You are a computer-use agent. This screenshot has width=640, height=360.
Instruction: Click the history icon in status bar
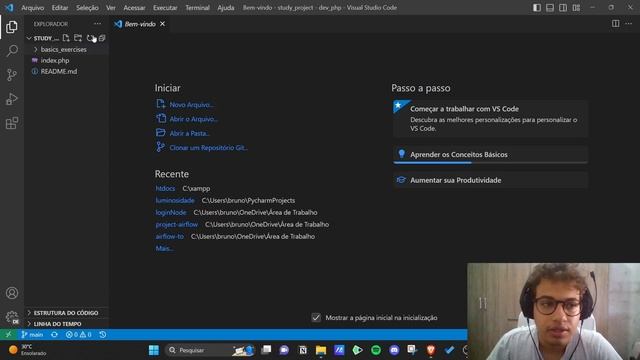[x=103, y=334]
